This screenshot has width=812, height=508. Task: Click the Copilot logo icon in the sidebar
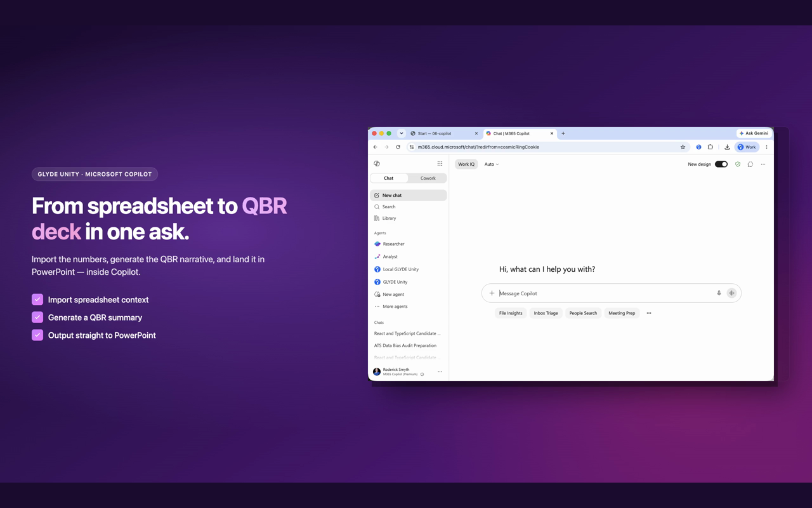[377, 164]
